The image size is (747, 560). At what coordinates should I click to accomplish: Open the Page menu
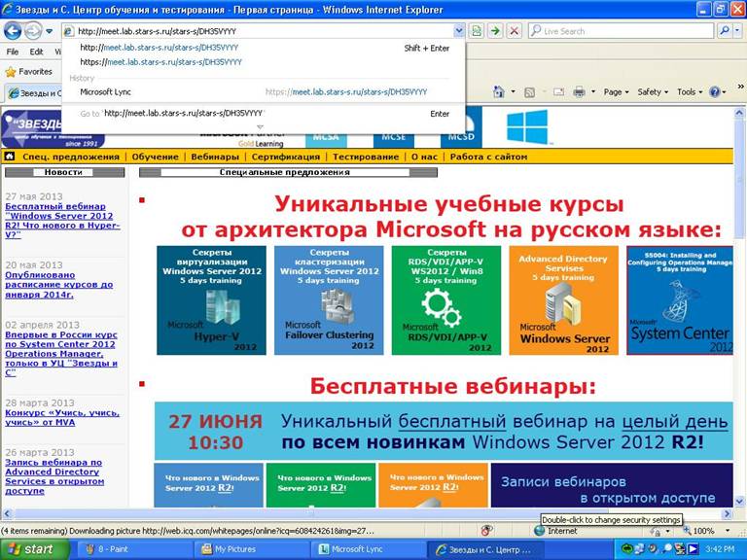(616, 92)
